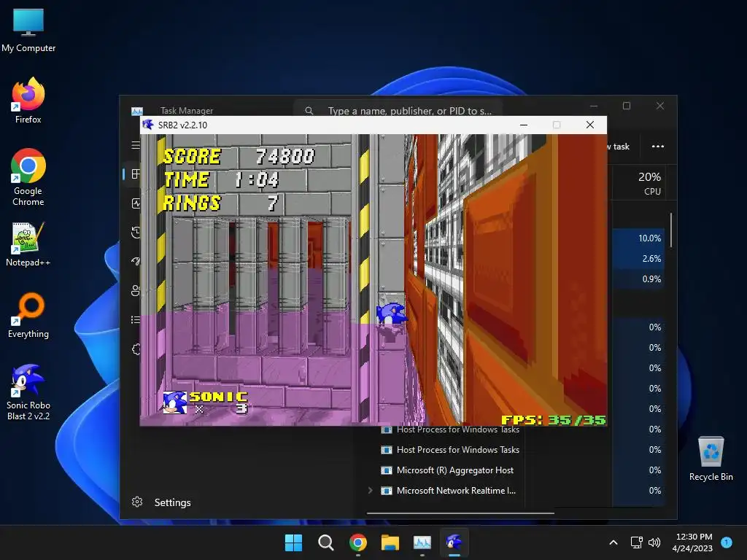Open the clock and date flyout
Screen dimensions: 747x560
pos(693,542)
